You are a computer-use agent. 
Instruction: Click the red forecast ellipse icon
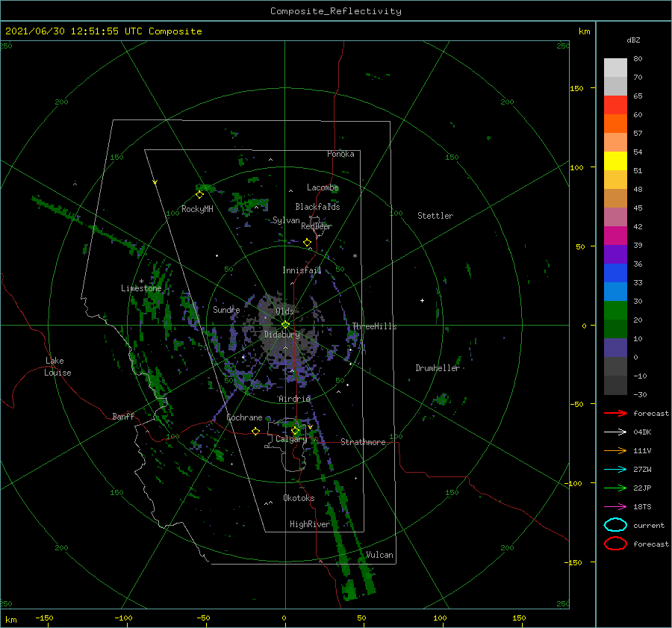click(615, 544)
